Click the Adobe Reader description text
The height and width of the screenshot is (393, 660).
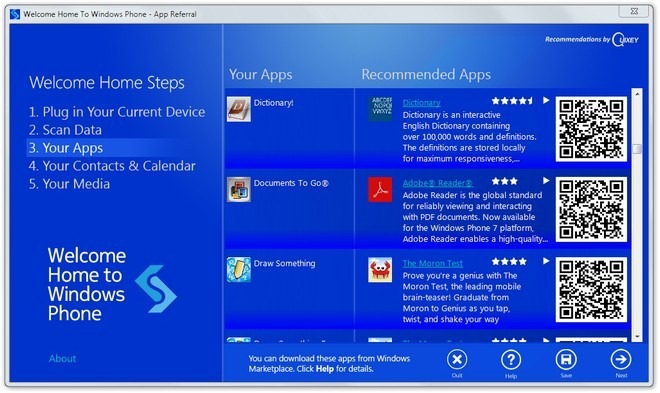coord(475,217)
